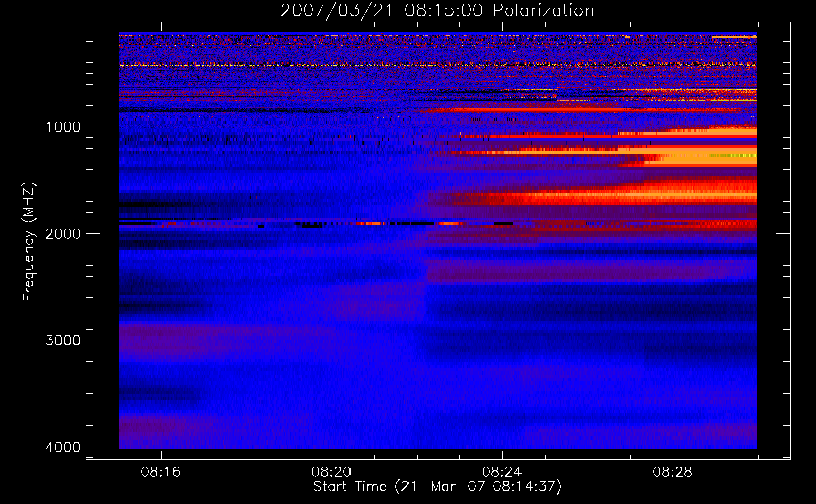
Task: Select the 'Frequency (MHZ)' y-axis label
Action: point(29,242)
